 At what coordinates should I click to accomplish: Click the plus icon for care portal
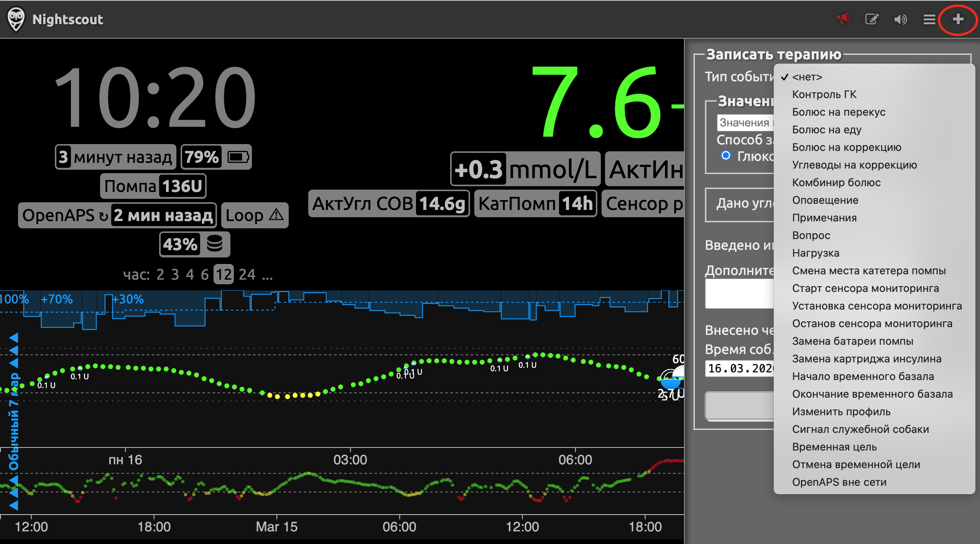pos(958,19)
